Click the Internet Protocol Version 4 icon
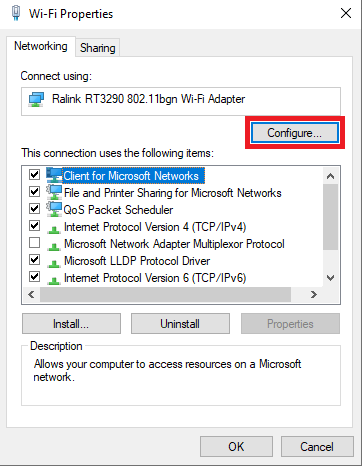This screenshot has height=466, width=362. click(x=54, y=229)
